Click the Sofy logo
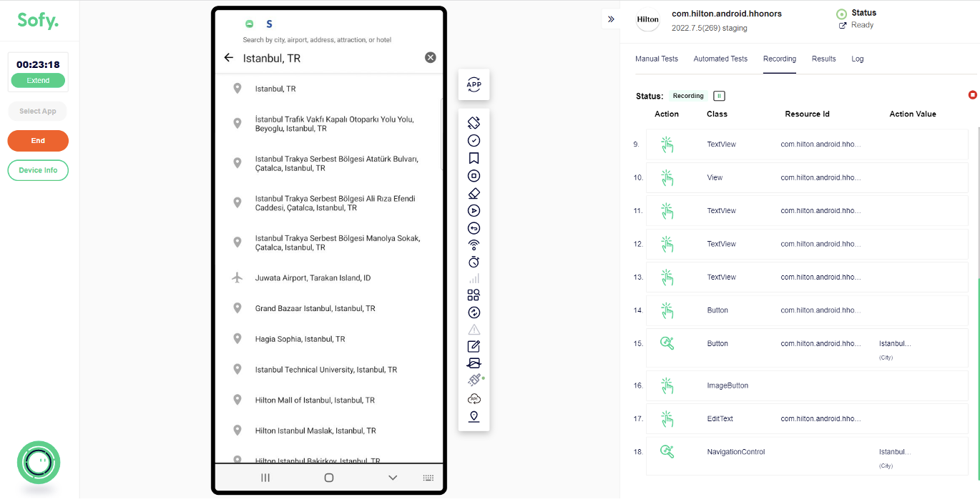The image size is (980, 502). pyautogui.click(x=38, y=20)
